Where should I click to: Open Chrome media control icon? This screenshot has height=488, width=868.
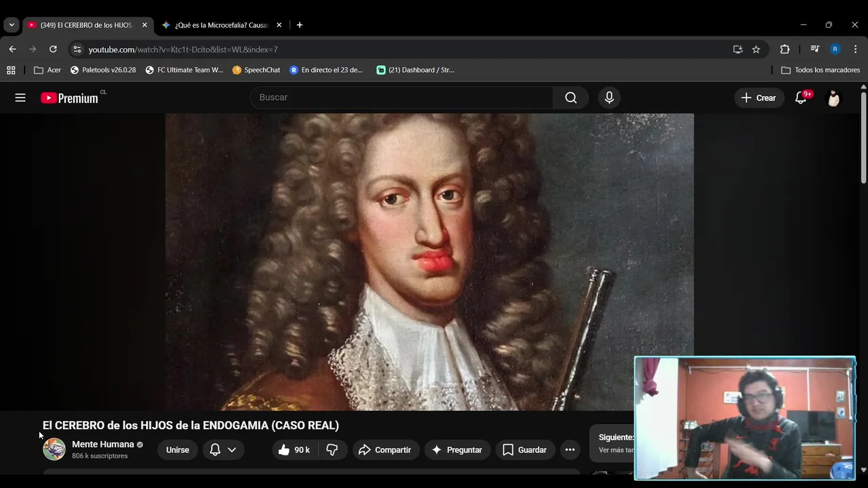coord(815,49)
